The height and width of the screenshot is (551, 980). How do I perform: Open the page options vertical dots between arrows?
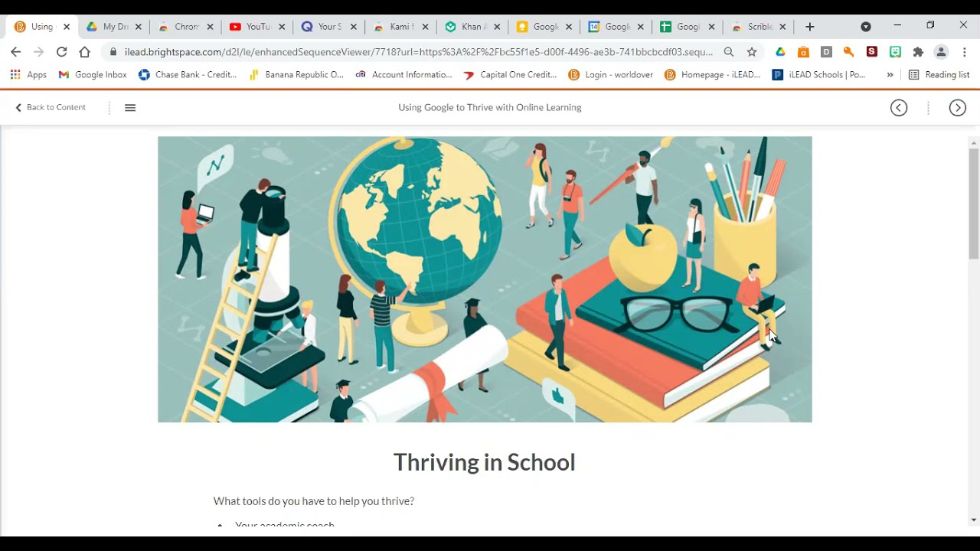928,108
